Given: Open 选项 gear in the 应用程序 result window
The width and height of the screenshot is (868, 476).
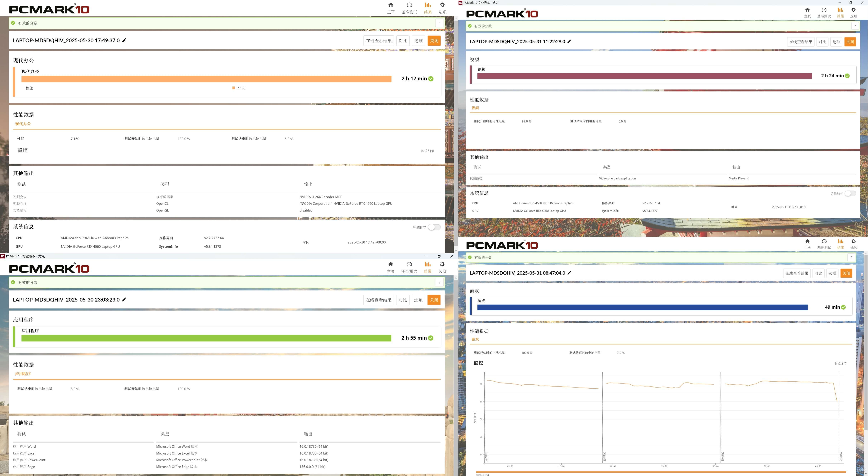Looking at the screenshot, I should [442, 268].
